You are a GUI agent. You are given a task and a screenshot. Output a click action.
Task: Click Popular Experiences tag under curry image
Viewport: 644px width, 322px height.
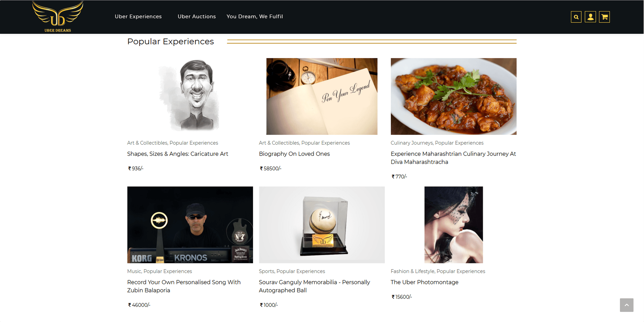pos(459,143)
